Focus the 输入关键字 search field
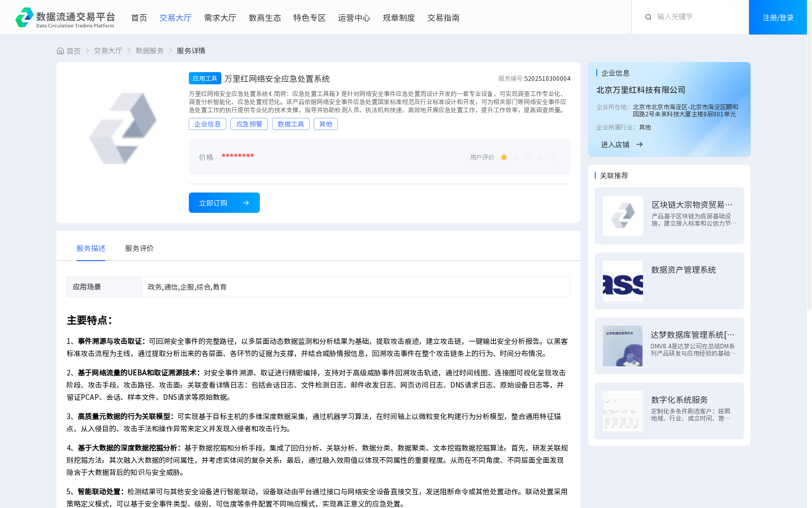 700,17
